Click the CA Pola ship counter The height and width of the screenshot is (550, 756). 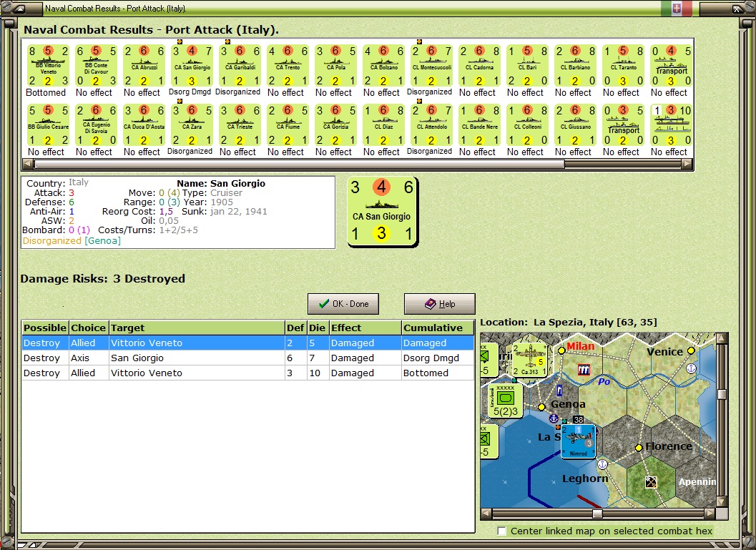click(x=335, y=66)
